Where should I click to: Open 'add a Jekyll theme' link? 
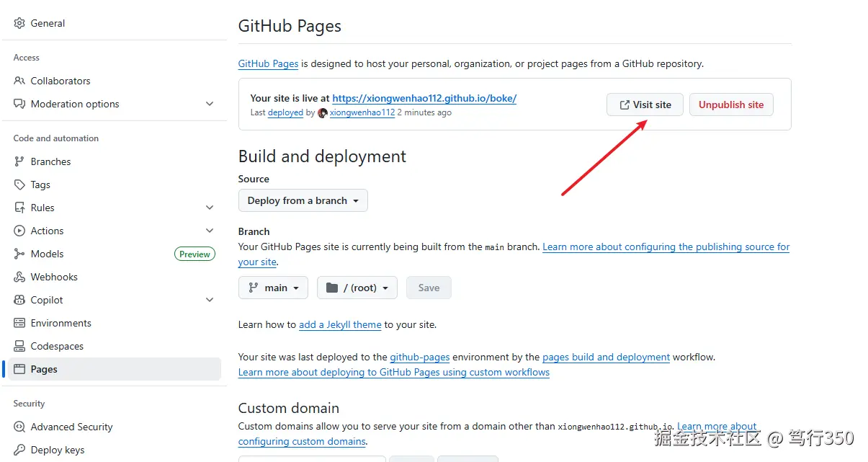(340, 324)
